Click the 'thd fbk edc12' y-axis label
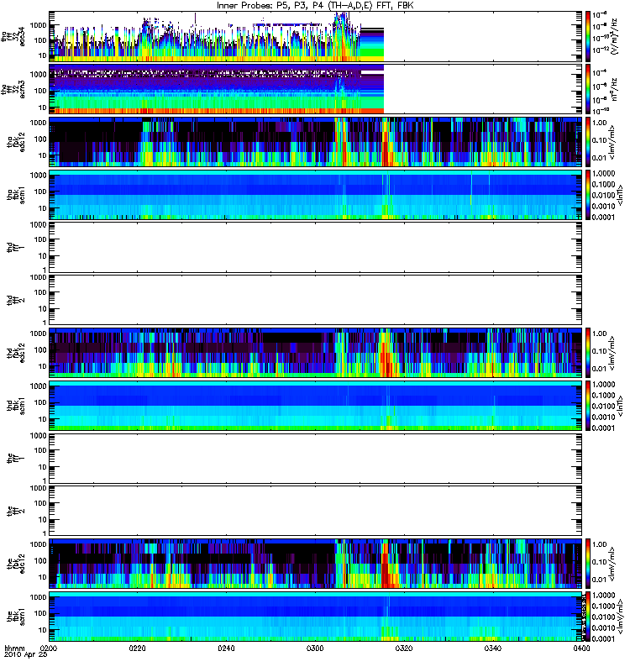 tap(16, 353)
